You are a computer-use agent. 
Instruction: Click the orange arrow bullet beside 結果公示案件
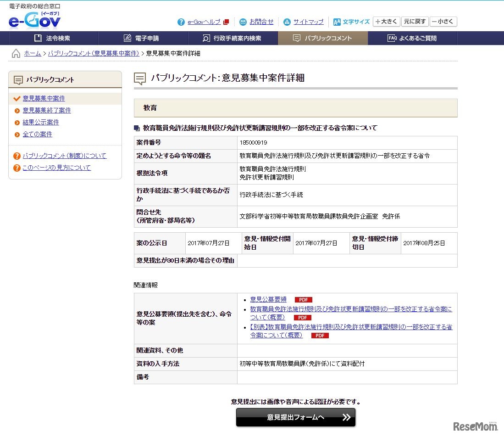(17, 123)
